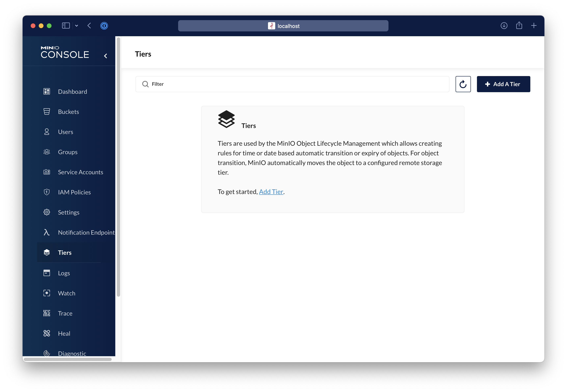The height and width of the screenshot is (392, 567).
Task: Collapse the MinIO Console sidebar
Action: point(106,56)
